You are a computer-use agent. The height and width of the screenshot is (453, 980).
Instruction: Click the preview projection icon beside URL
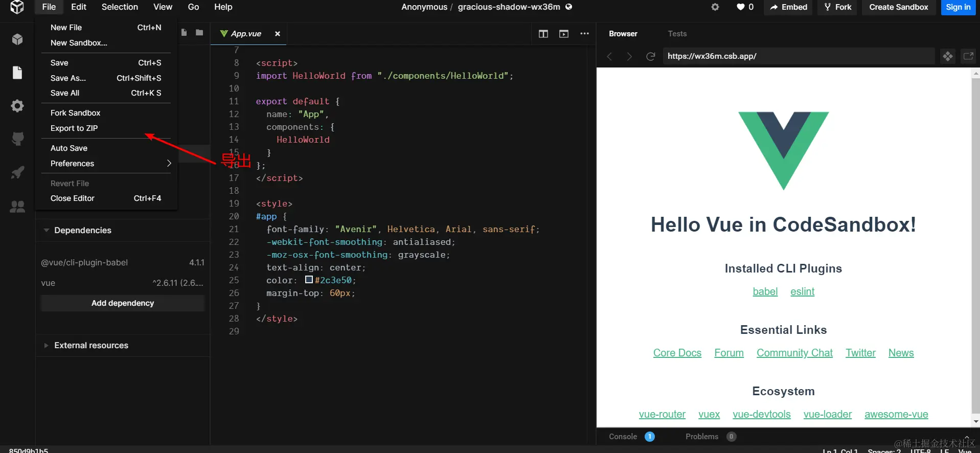(948, 56)
